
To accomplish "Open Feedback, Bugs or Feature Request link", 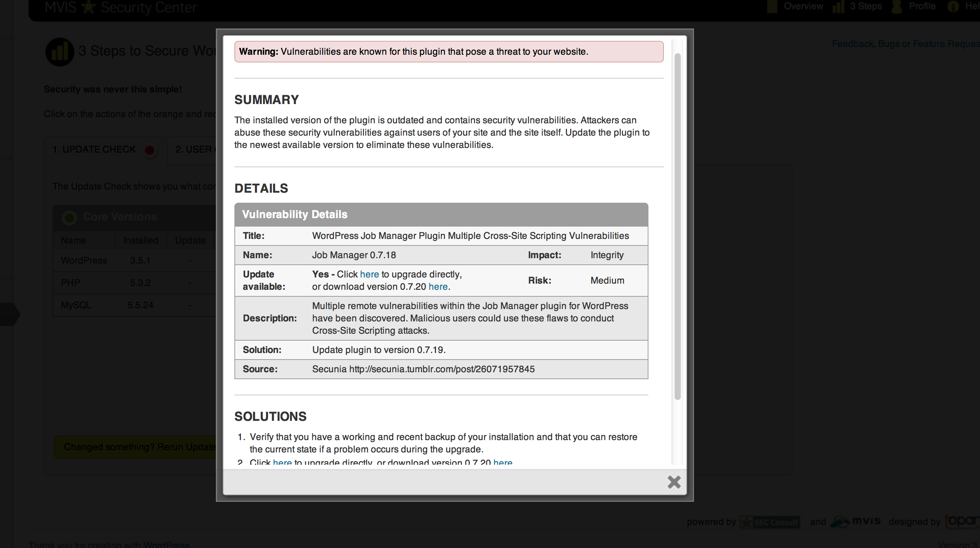I will pos(906,44).
